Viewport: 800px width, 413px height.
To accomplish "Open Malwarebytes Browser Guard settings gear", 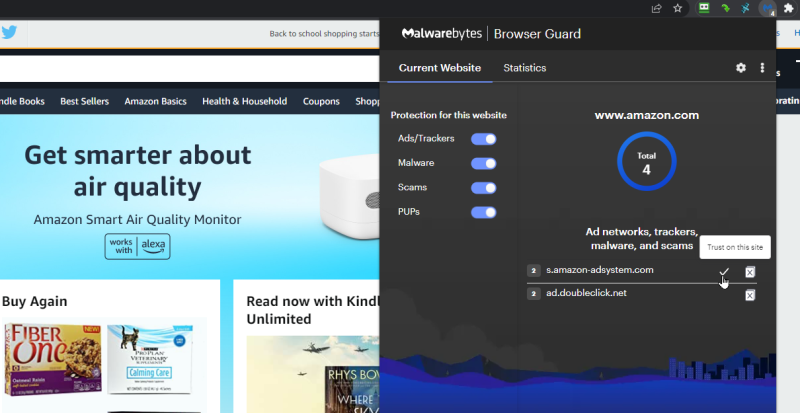I will tap(741, 68).
